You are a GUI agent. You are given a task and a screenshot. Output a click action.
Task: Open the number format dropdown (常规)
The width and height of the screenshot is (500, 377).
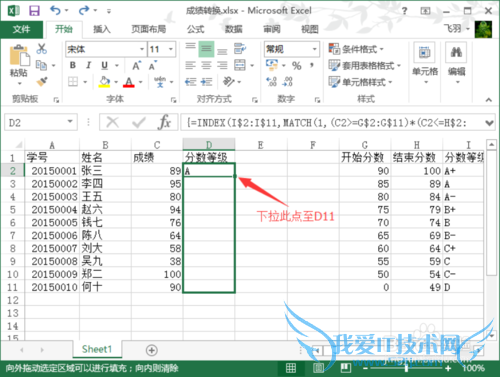pyautogui.click(x=314, y=49)
